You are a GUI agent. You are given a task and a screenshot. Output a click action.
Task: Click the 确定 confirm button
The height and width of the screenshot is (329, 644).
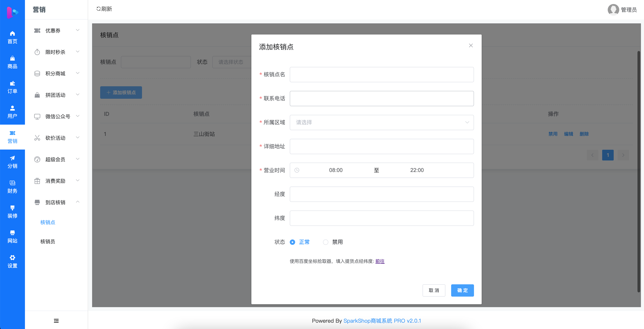[462, 290]
